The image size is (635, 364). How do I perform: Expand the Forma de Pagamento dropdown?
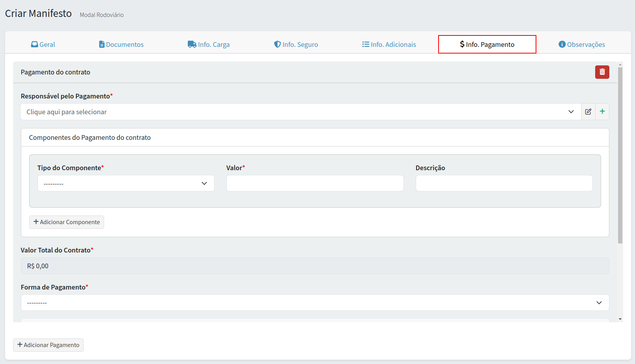click(x=314, y=303)
